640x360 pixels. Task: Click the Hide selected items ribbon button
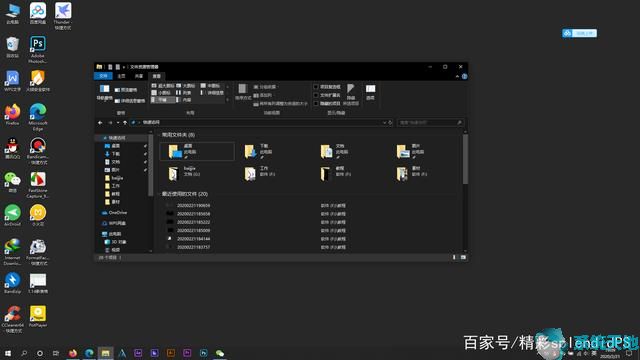click(x=351, y=94)
